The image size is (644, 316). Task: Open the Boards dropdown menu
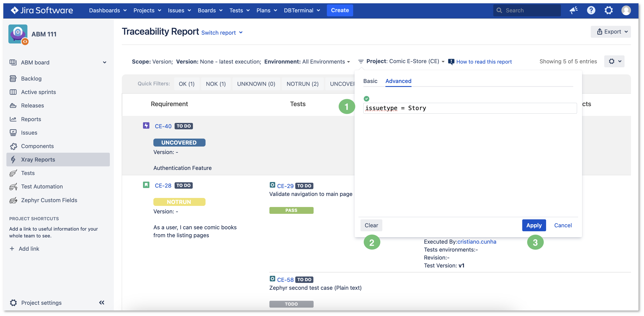(210, 10)
